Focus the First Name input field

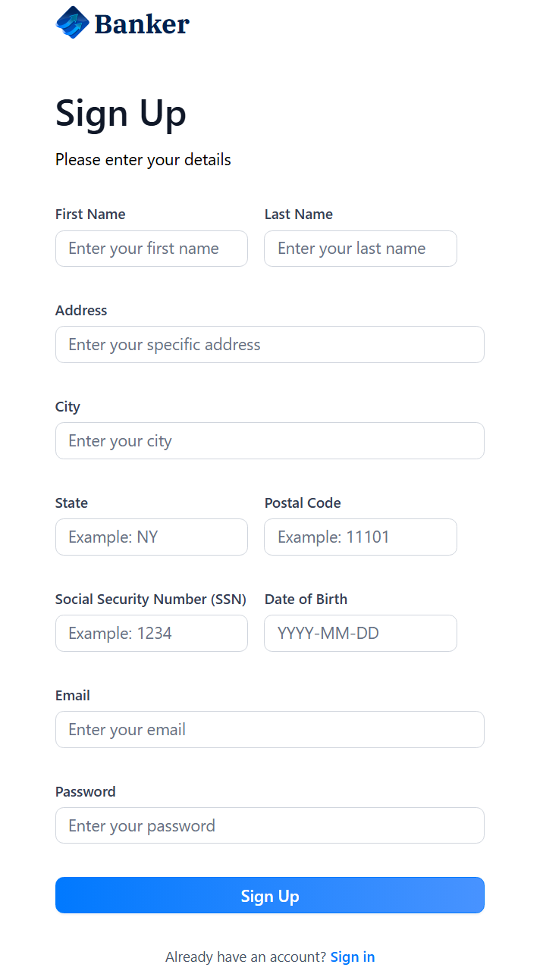point(152,249)
